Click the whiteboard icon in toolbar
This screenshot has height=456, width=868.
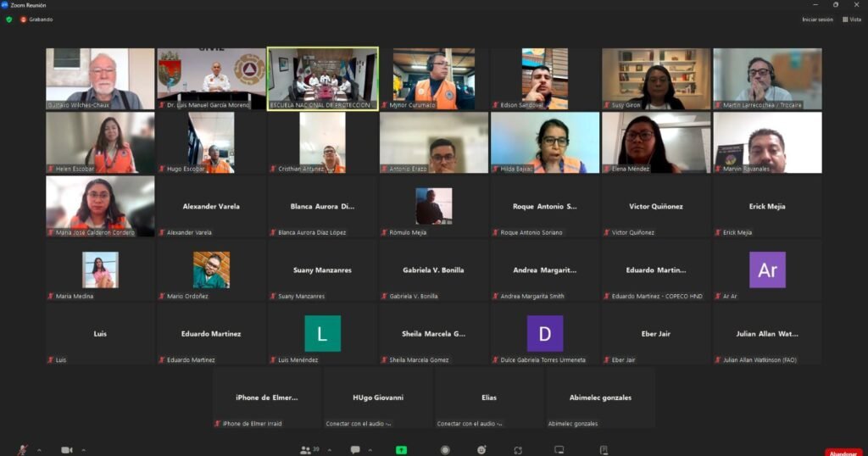pyautogui.click(x=559, y=450)
